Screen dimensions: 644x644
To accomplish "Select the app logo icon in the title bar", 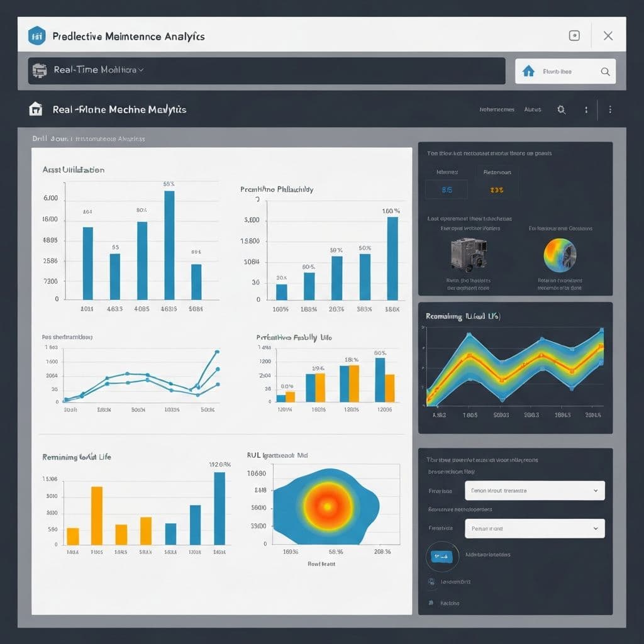I will click(x=36, y=36).
